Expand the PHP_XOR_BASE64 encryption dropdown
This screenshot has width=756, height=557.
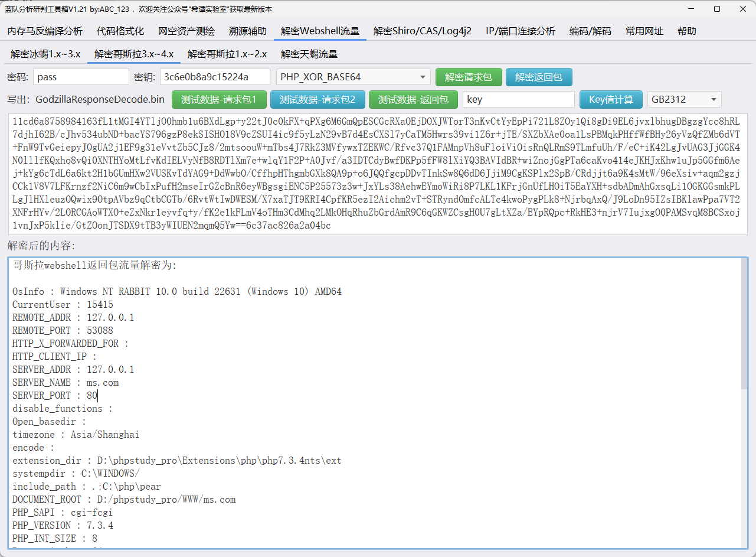pyautogui.click(x=353, y=77)
